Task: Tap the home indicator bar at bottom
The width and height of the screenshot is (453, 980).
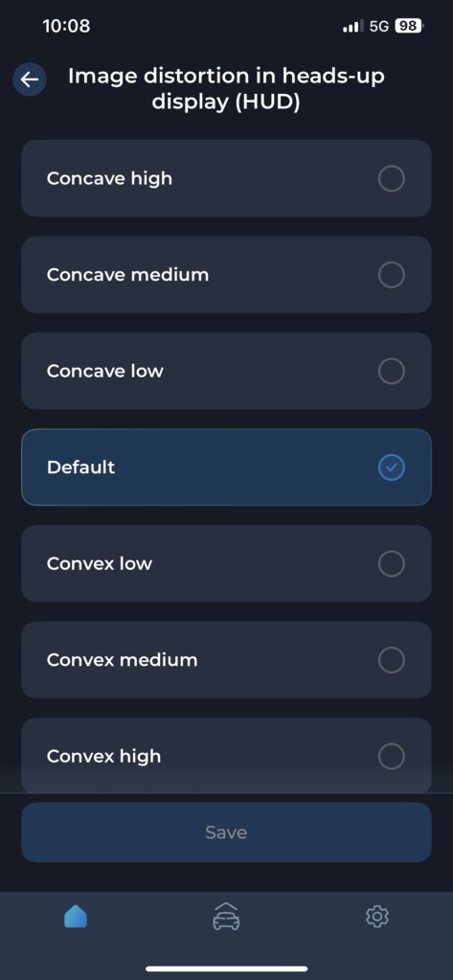Action: pyautogui.click(x=226, y=969)
